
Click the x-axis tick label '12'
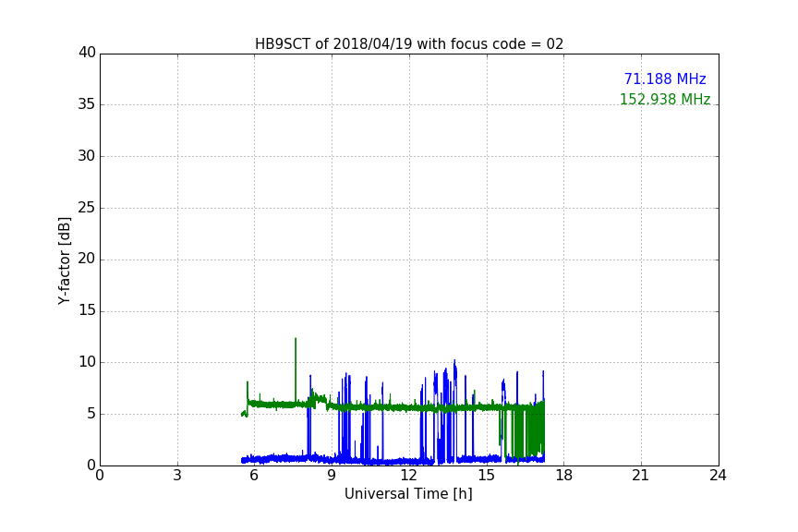[409, 476]
